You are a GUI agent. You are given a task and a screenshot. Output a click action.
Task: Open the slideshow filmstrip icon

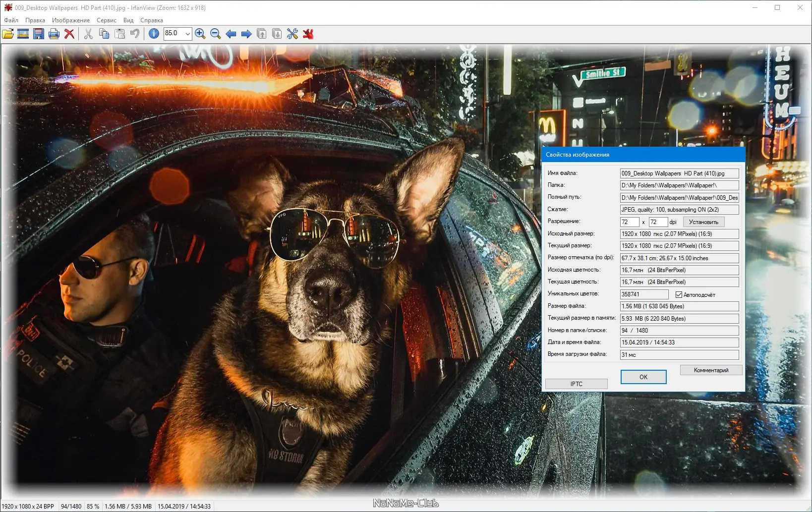click(x=23, y=34)
